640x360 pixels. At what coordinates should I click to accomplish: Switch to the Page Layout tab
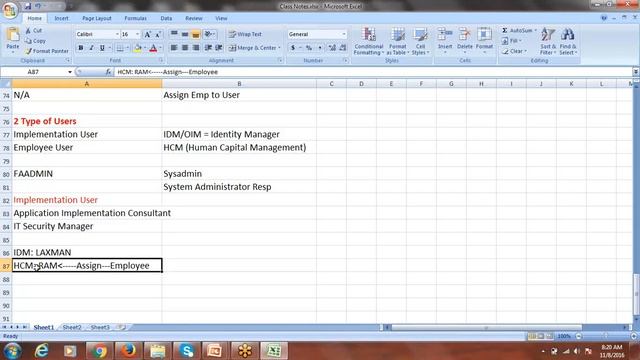(97, 18)
